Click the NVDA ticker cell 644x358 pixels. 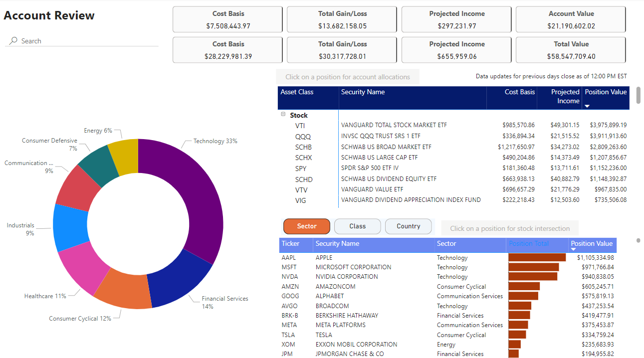289,277
